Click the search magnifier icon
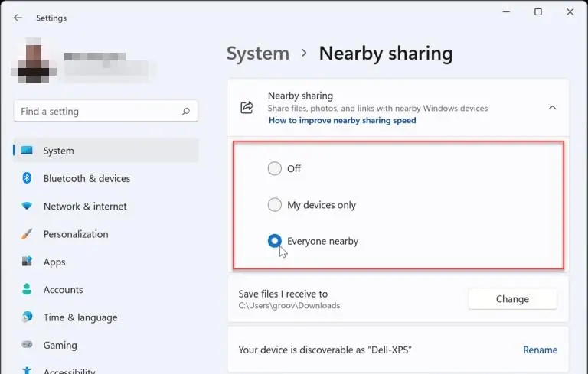Viewport: 588px width, 374px height. pos(185,112)
